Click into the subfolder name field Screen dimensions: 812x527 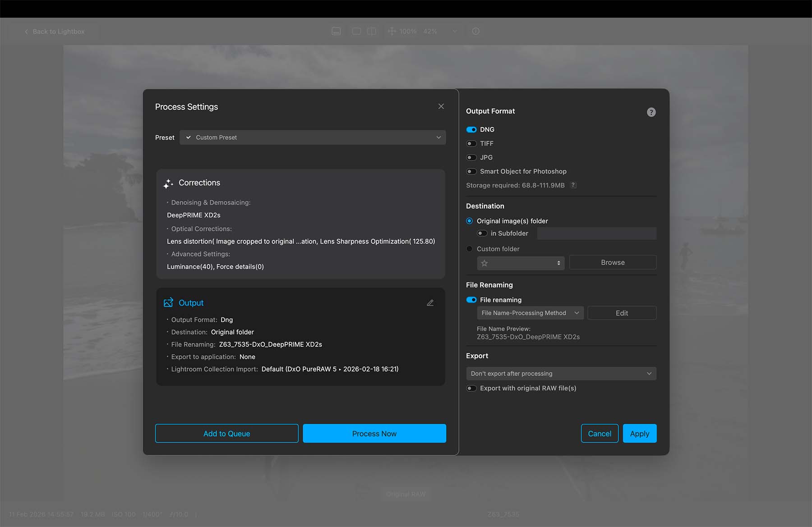596,234
